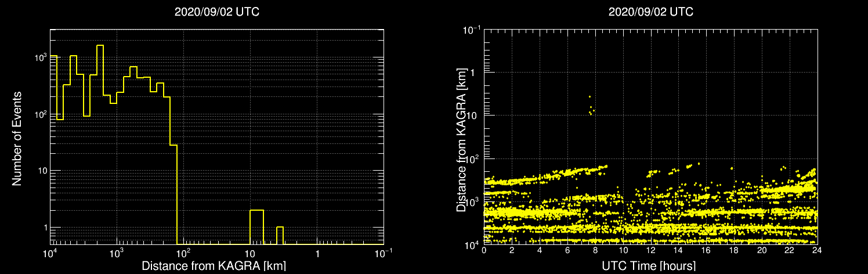
Task: Click the histogram plot title "2020/09/02 UTC"
Action: pos(216,12)
